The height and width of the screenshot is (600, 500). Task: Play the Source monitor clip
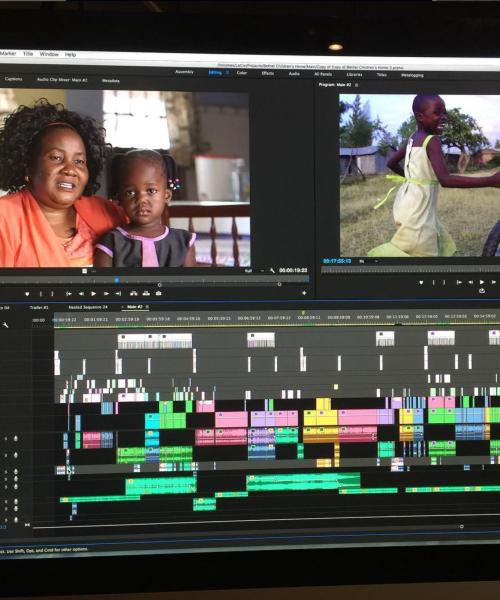(x=94, y=294)
